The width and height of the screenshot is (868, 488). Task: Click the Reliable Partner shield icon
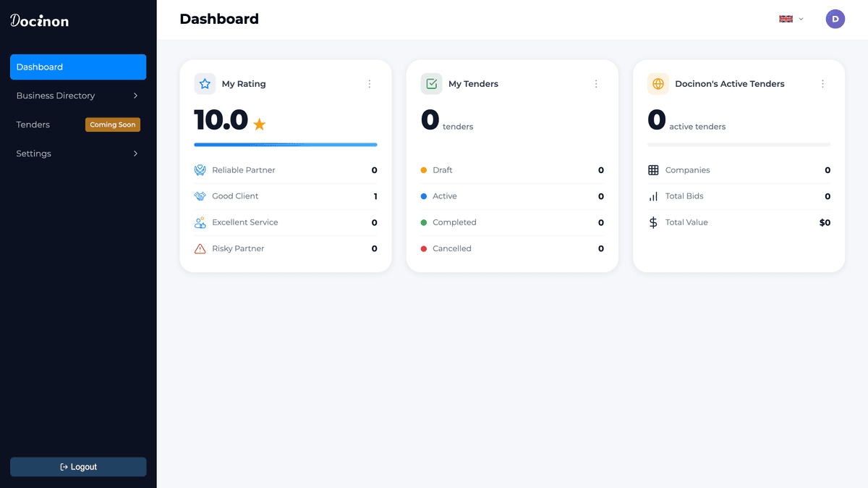(x=200, y=170)
